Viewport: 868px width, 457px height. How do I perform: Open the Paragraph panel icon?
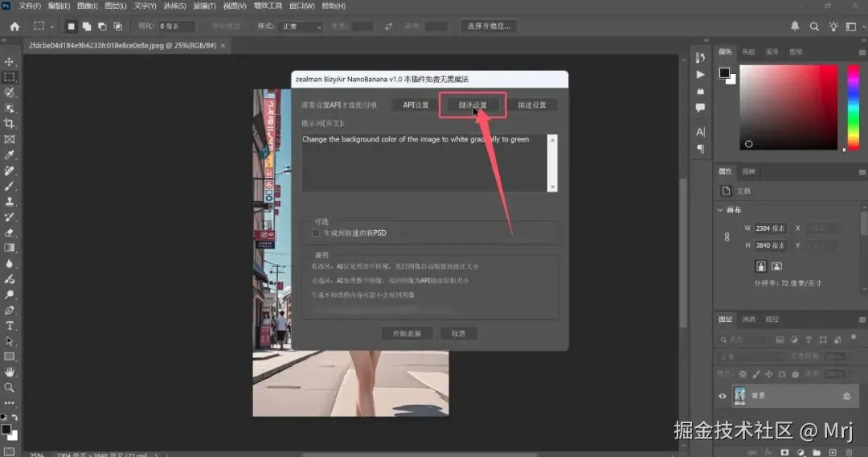(700, 149)
